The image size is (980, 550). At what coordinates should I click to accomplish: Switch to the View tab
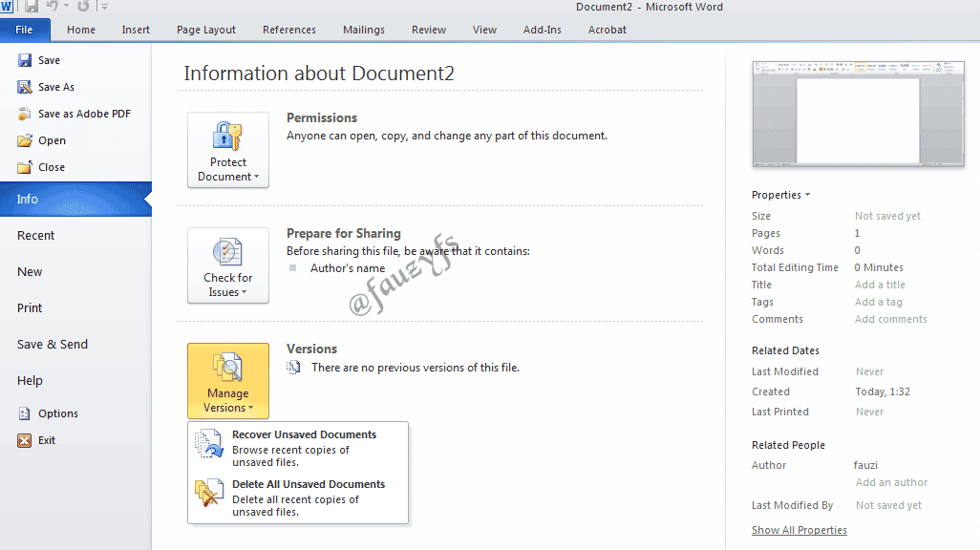484,30
